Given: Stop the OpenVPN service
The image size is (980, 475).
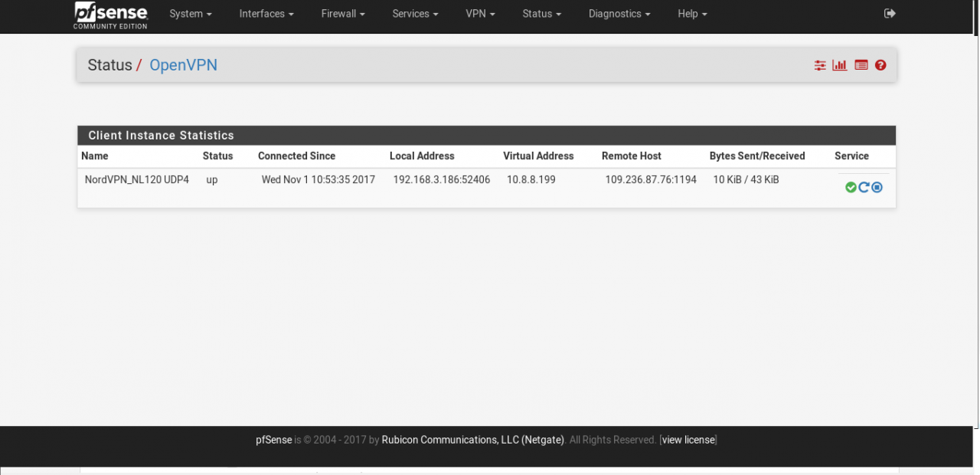Looking at the screenshot, I should pos(877,187).
